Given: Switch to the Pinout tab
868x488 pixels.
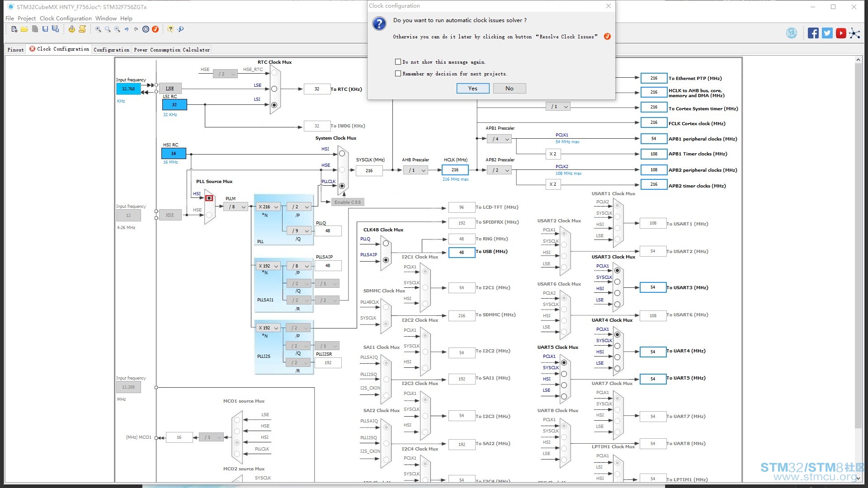Looking at the screenshot, I should click(15, 50).
